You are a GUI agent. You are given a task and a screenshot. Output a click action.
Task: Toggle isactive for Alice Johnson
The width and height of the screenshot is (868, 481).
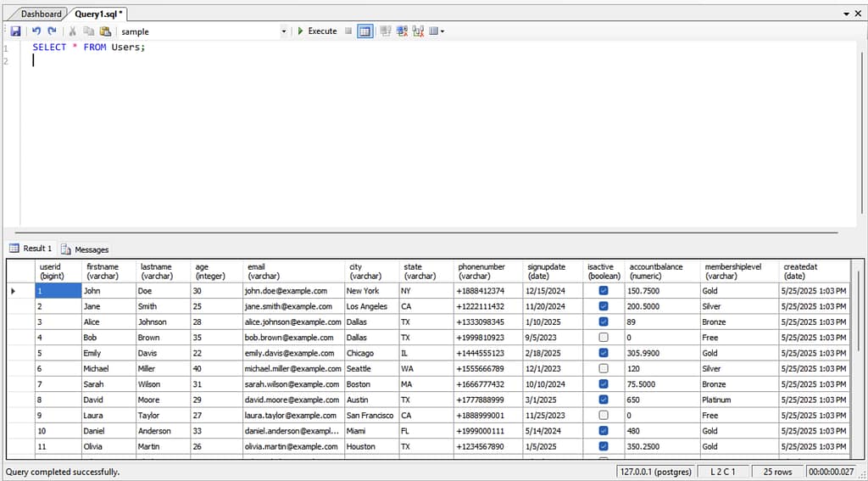(x=604, y=322)
